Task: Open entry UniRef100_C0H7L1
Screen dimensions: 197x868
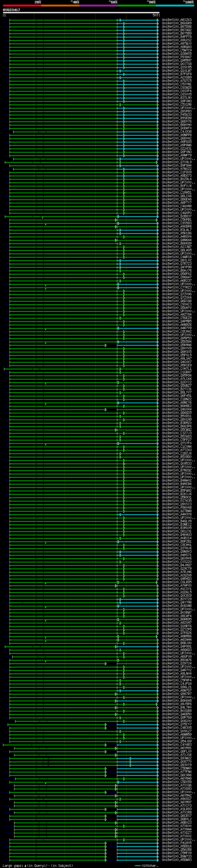Action: pos(177,369)
